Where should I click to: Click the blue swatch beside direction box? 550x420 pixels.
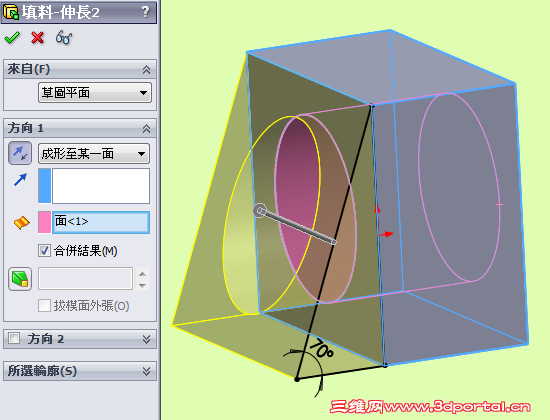[45, 186]
